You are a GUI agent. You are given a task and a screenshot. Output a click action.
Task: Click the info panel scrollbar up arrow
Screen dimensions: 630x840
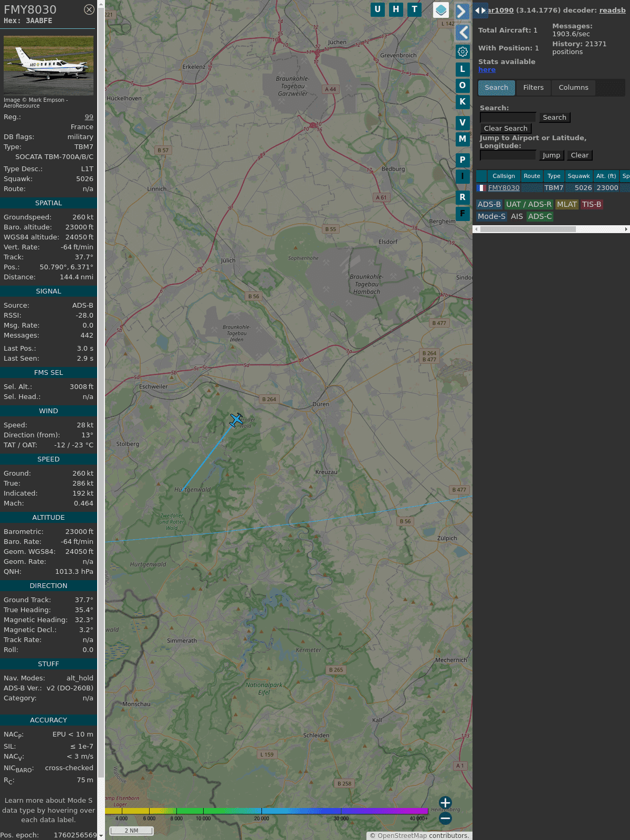(101, 3)
